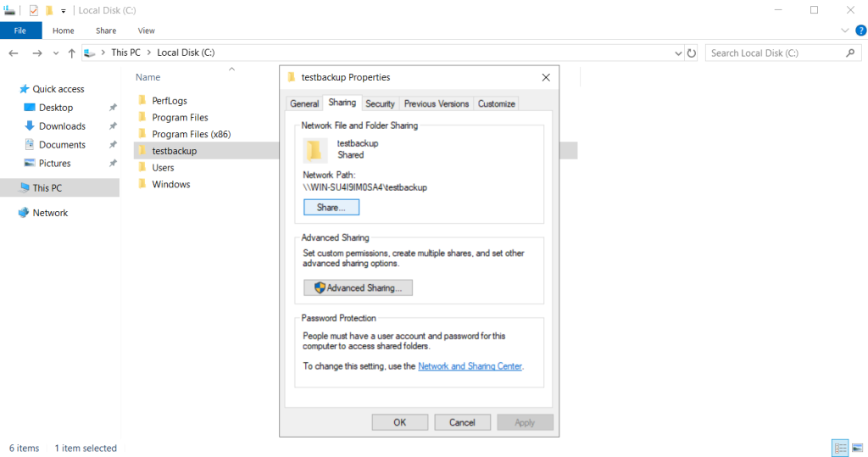This screenshot has height=457, width=868.
Task: Open recent locations dropdown arrow
Action: click(x=56, y=53)
